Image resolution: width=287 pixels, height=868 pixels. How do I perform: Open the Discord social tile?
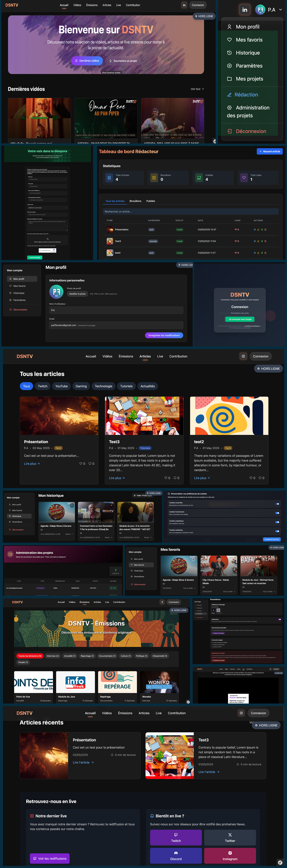tap(176, 855)
